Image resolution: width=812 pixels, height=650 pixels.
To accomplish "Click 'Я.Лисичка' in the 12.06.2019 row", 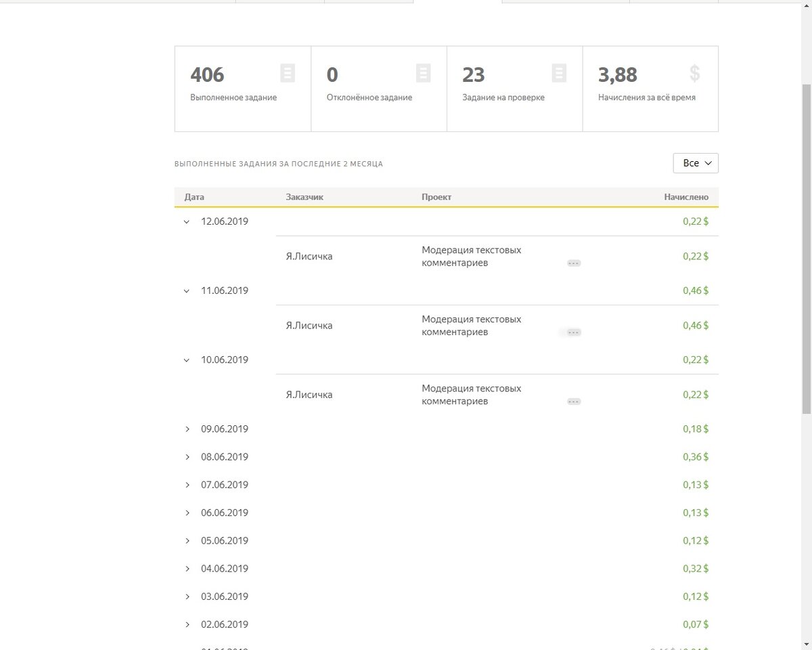I will pos(309,257).
